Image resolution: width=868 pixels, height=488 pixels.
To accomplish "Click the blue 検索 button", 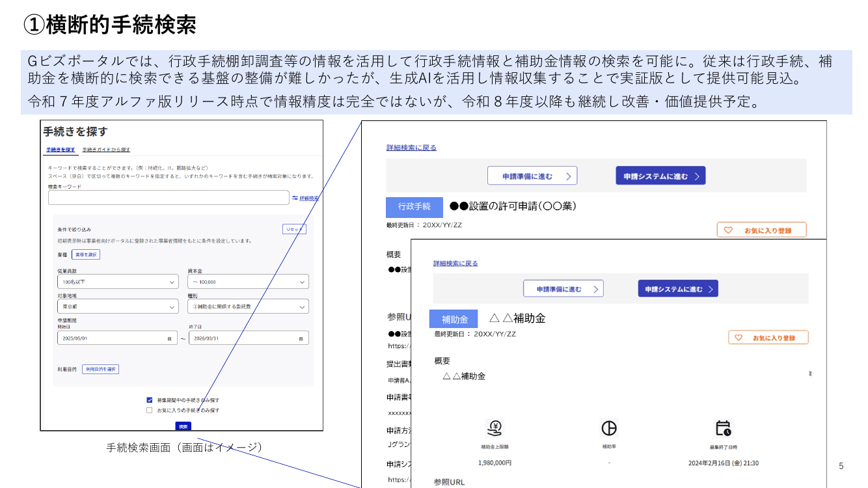I will coord(183,427).
